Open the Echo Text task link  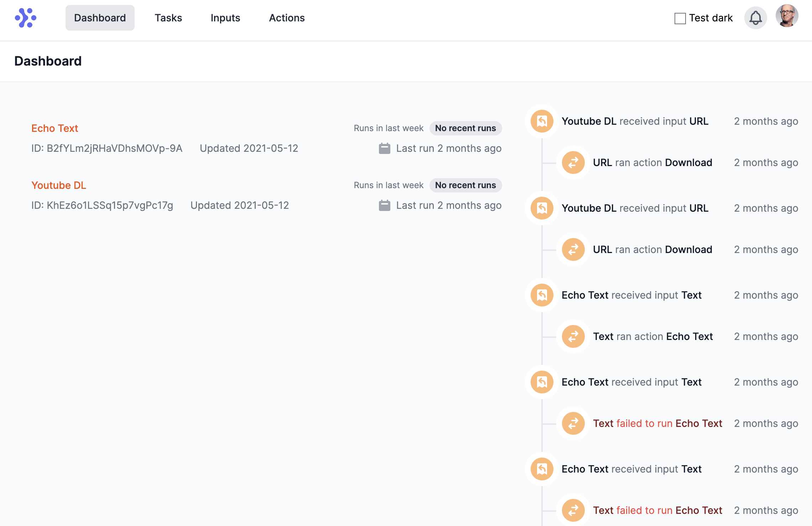(55, 128)
